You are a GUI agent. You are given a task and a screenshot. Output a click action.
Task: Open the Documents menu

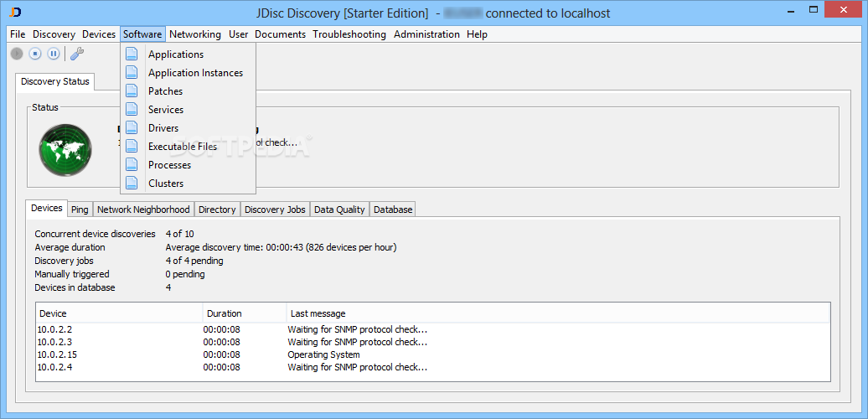tap(280, 34)
